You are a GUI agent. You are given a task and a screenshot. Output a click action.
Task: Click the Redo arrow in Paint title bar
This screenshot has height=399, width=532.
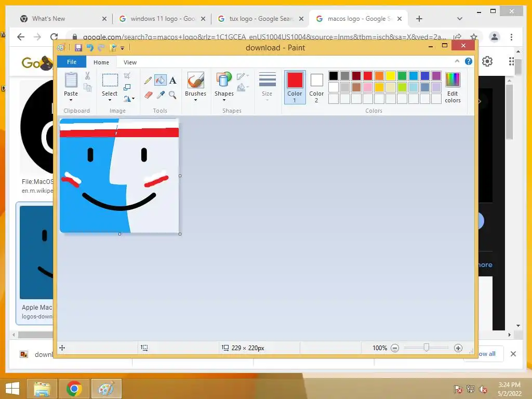tap(101, 48)
